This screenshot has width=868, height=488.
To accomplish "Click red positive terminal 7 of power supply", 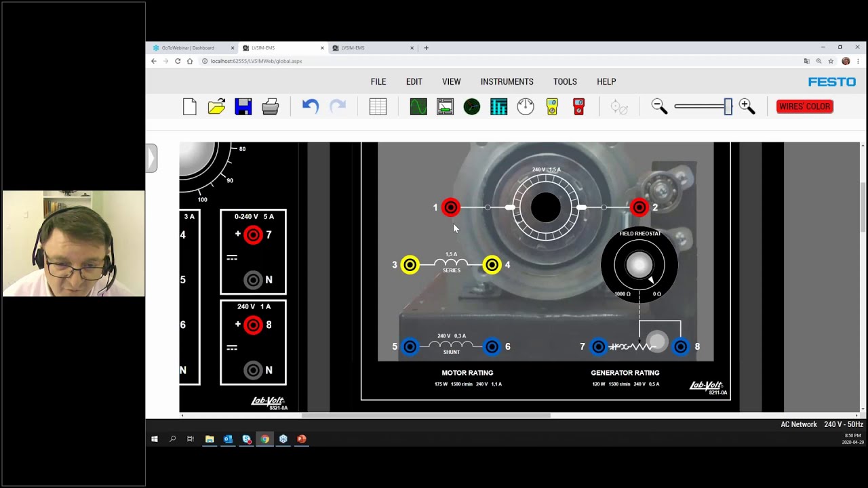I will tap(253, 235).
